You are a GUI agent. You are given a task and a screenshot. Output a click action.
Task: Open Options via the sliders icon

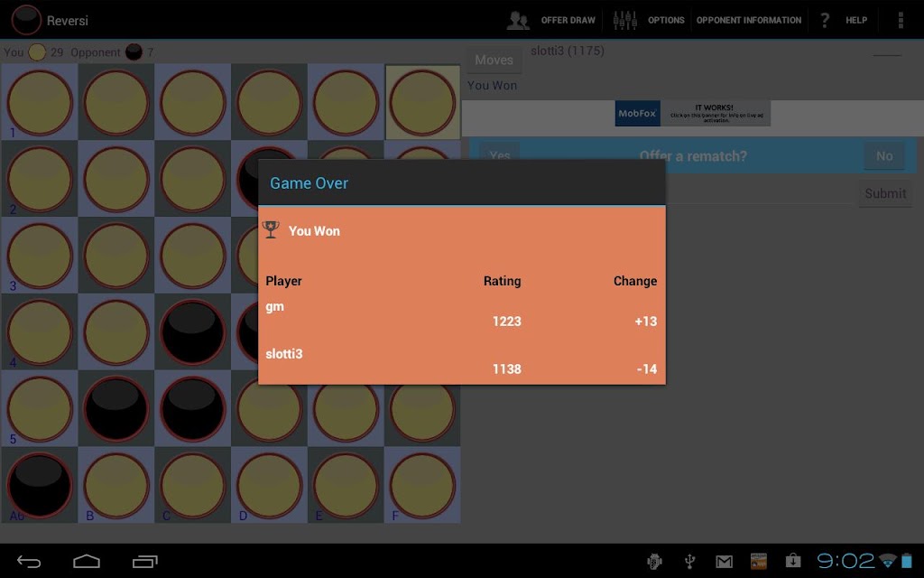coord(624,20)
